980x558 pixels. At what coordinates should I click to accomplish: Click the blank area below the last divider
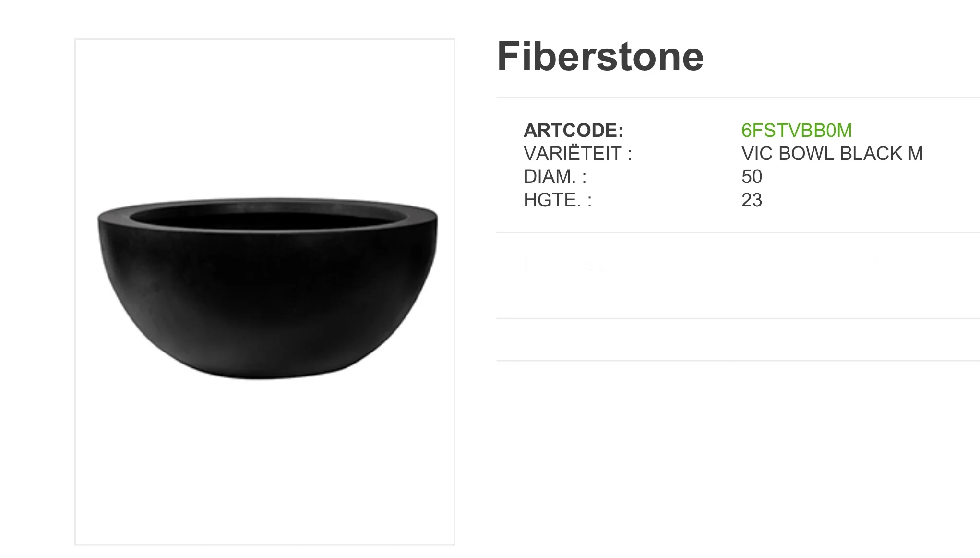tap(738, 456)
